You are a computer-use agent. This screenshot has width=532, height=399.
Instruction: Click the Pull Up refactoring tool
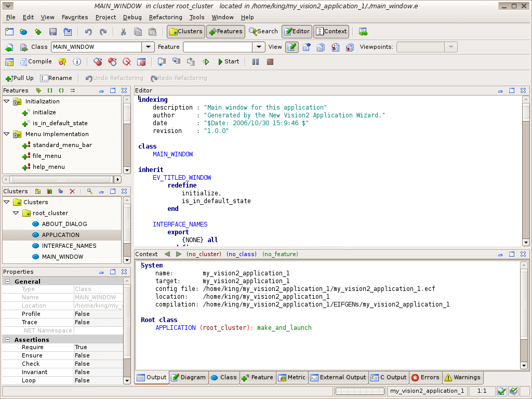click(19, 78)
